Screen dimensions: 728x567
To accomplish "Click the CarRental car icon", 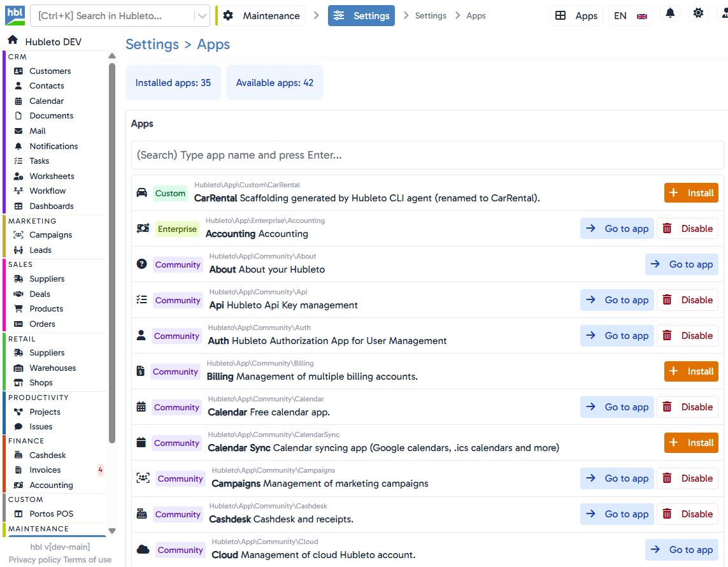I will point(142,193).
